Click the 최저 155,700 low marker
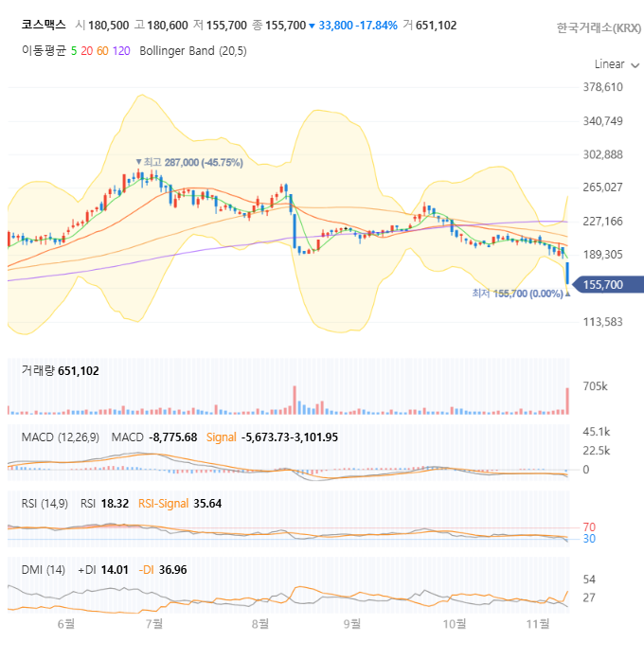The height and width of the screenshot is (660, 644). [x=521, y=294]
